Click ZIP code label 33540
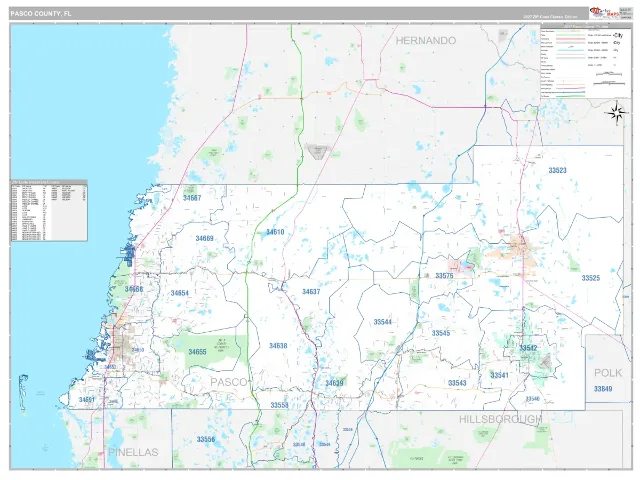This screenshot has height=480, width=640. pyautogui.click(x=532, y=399)
